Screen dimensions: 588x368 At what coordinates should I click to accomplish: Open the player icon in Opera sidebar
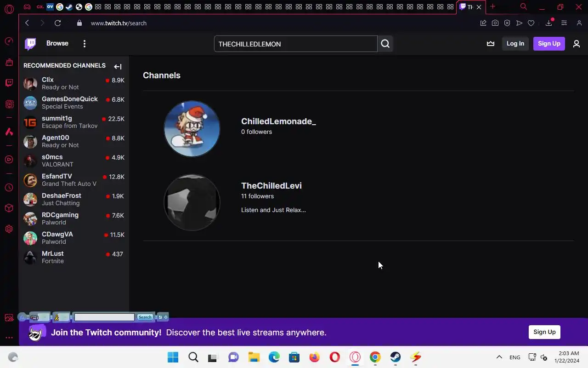(x=9, y=160)
